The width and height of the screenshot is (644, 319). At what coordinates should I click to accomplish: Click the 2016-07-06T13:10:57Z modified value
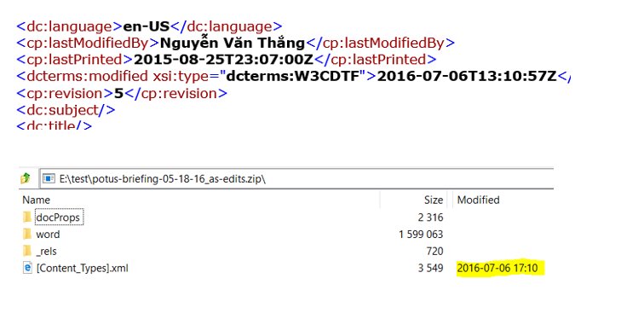tap(467, 77)
